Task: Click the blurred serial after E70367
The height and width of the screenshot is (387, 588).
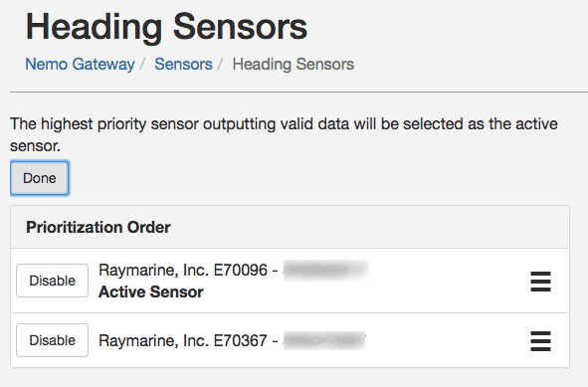Action: click(324, 340)
